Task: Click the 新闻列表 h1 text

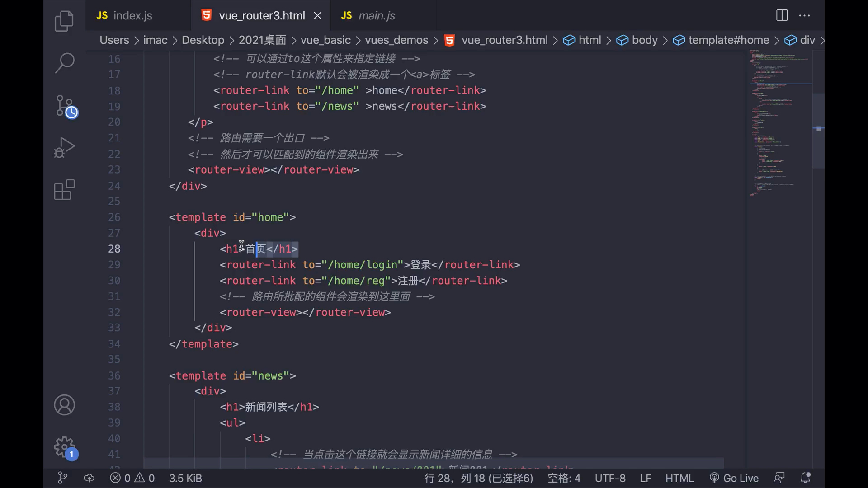Action: point(266,407)
